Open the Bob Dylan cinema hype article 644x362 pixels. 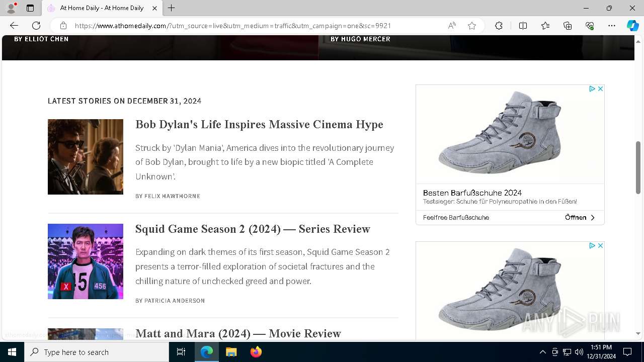pyautogui.click(x=259, y=124)
